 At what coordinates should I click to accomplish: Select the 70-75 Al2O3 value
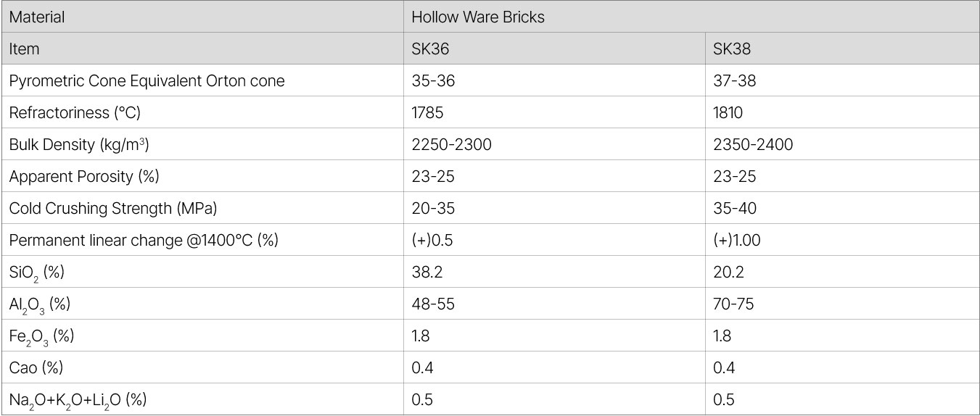point(733,304)
